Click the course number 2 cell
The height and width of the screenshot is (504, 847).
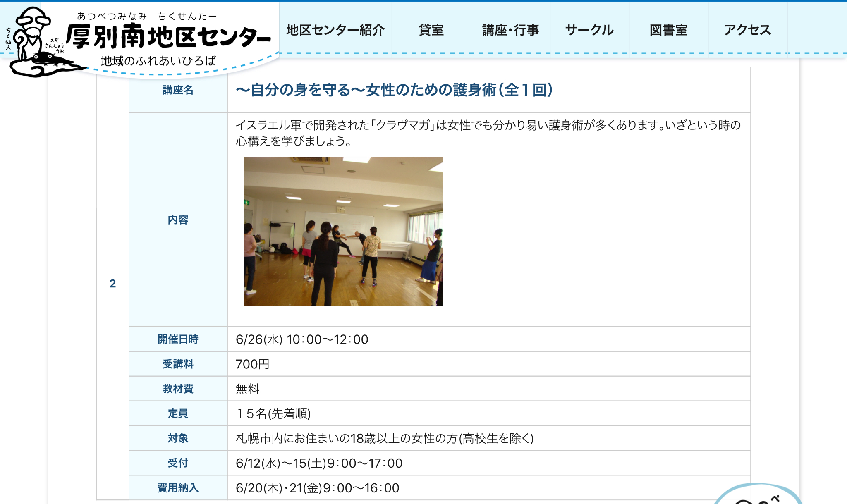click(112, 284)
